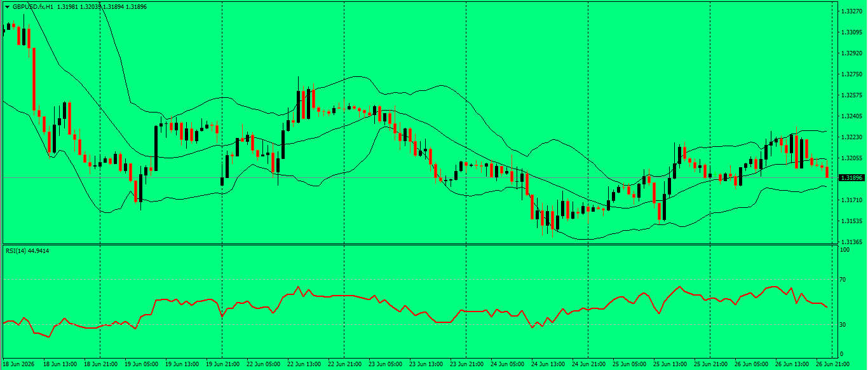Click price level 1.32405 on the axis
The image size is (868, 370).
click(x=851, y=116)
